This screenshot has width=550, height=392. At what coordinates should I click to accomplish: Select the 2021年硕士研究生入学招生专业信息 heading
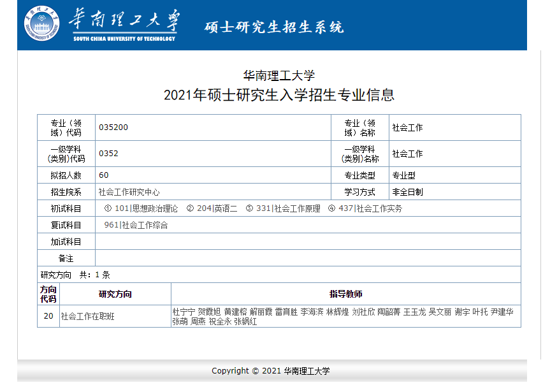[x=279, y=95]
